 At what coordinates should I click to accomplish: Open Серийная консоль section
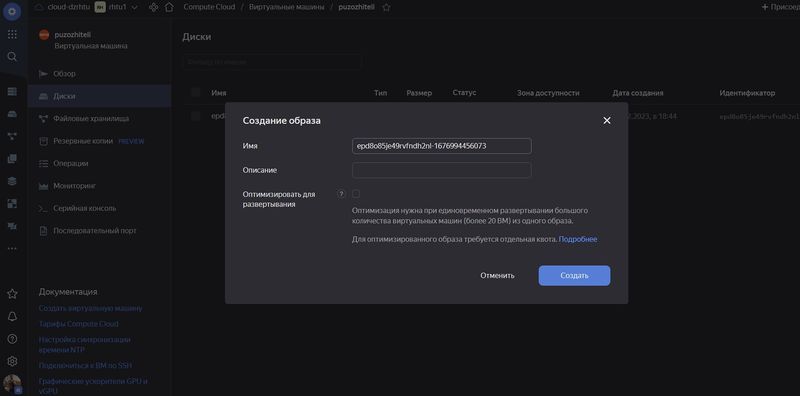99,208
